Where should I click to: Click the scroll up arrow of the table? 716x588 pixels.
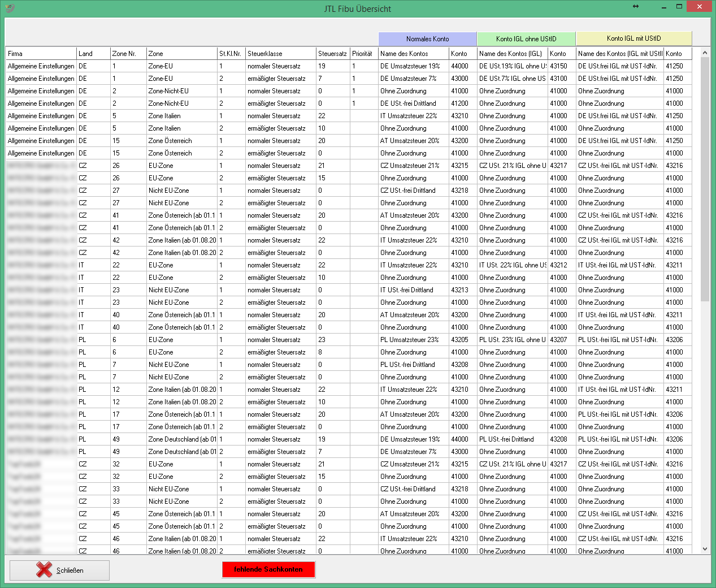(705, 53)
